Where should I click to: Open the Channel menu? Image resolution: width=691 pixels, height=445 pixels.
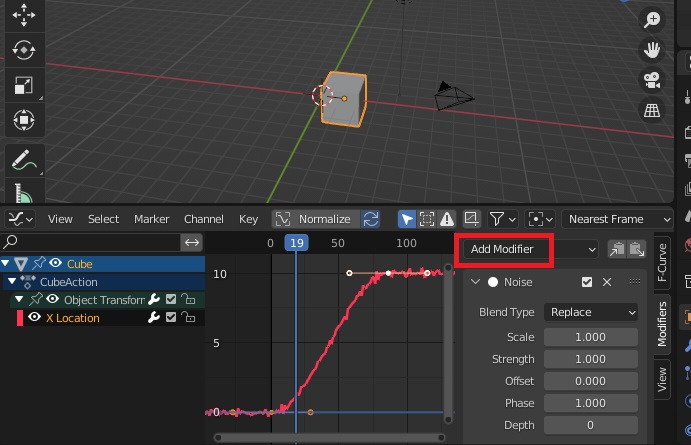204,219
